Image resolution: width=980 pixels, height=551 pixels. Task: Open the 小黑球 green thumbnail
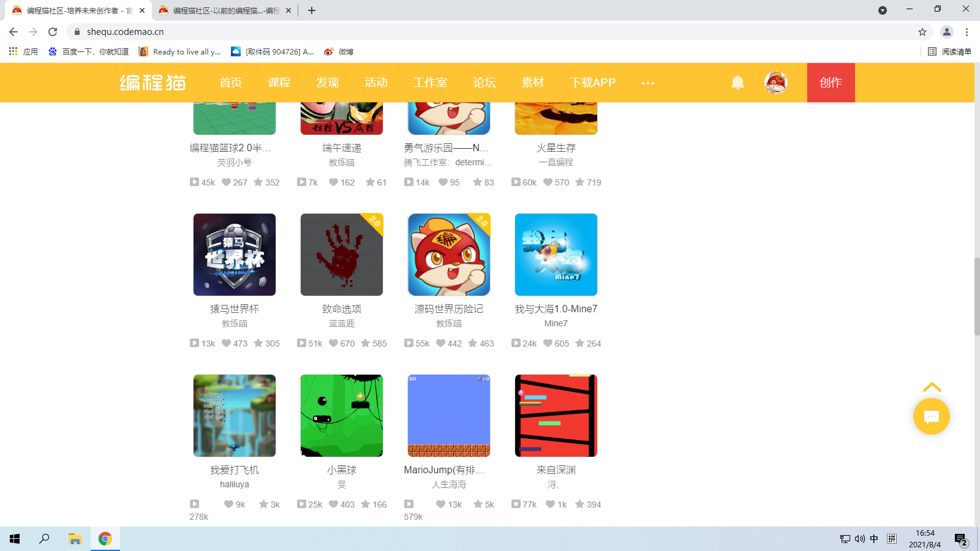click(x=342, y=416)
